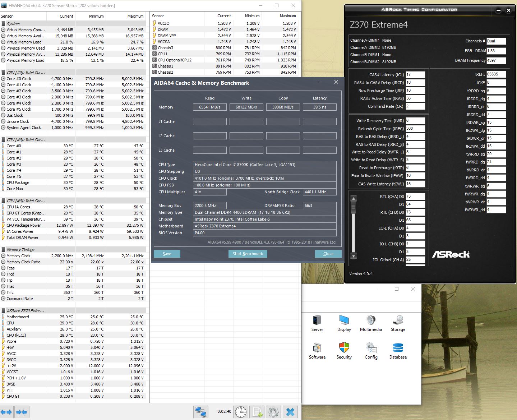Select the VCCSA voltage row
Image resolution: width=517 pixels, height=420 pixels.
(x=225, y=42)
